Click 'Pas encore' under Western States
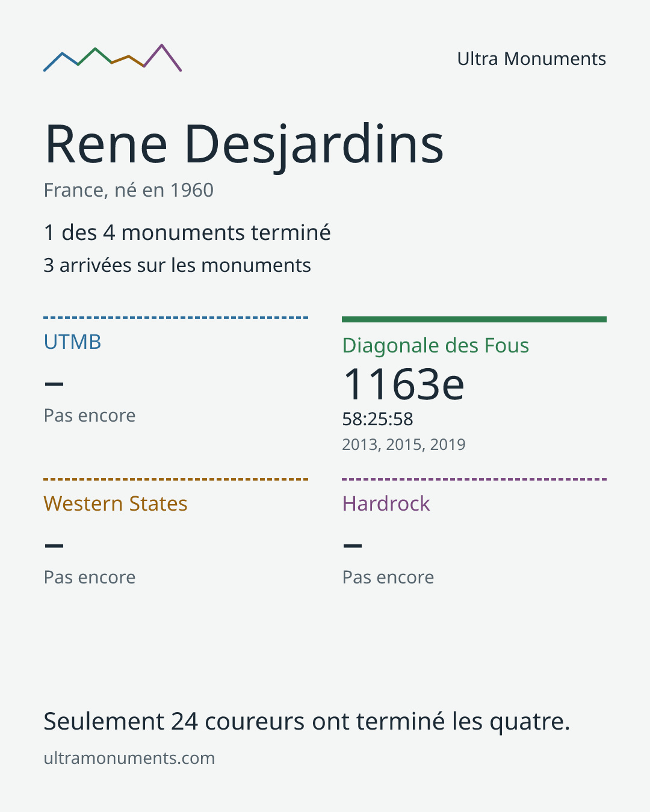This screenshot has width=650, height=812. 90,577
